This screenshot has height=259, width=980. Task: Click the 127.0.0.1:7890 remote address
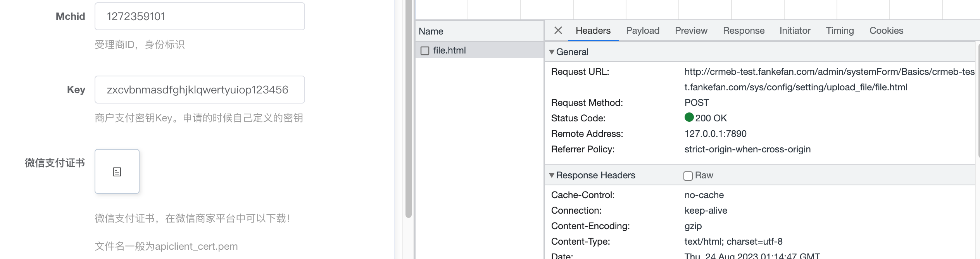[716, 134]
